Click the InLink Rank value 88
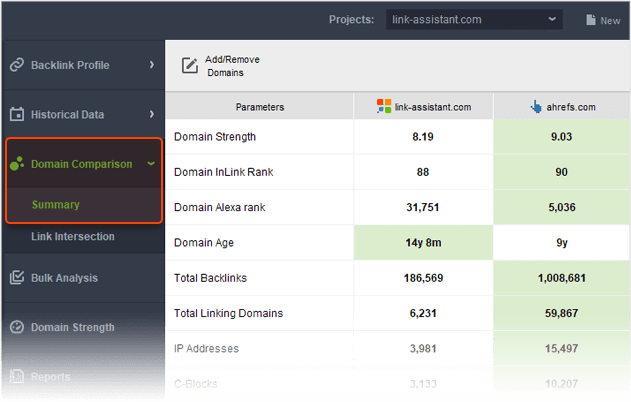Screen dimensions: 631x402 [x=423, y=172]
